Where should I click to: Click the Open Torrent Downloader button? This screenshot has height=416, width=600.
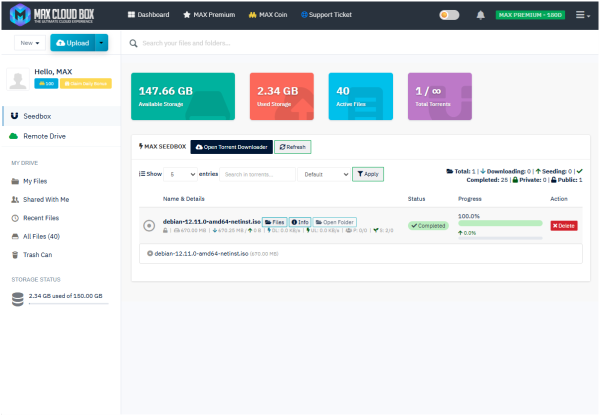coord(231,147)
